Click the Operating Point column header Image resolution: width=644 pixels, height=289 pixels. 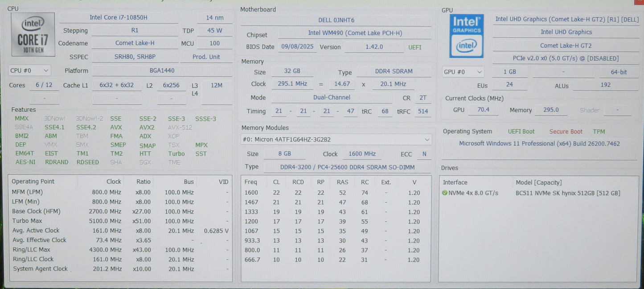coord(33,182)
